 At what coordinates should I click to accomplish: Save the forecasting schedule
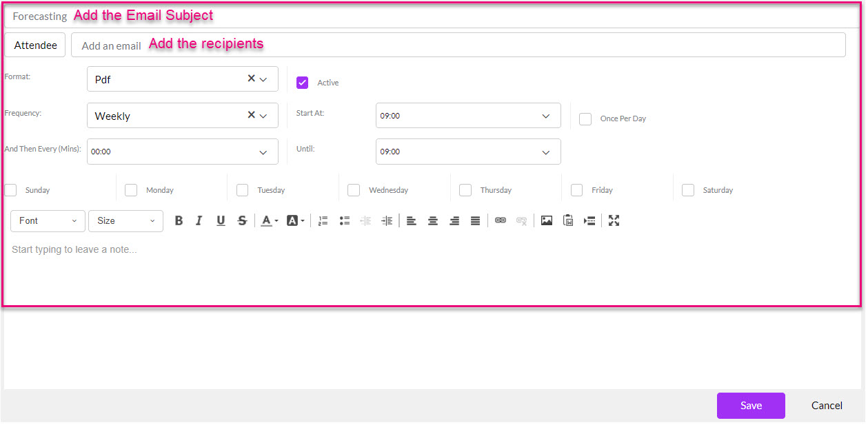pos(751,406)
